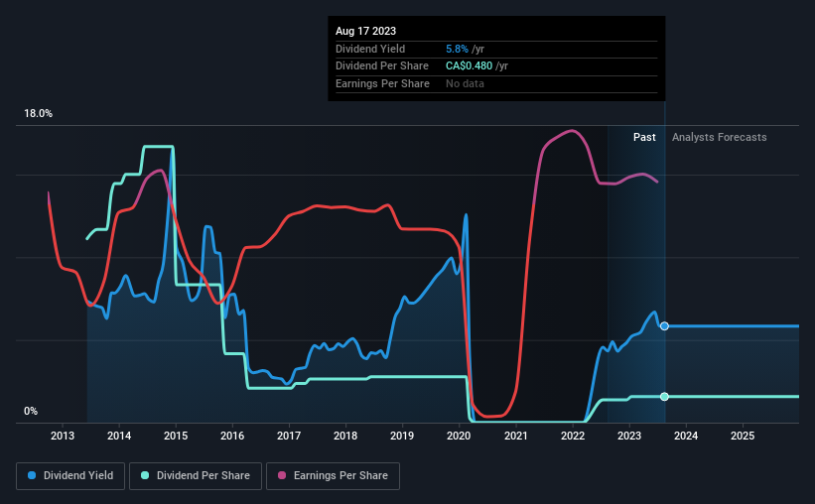Screen dimensions: 815x504
Task: Click the pink Earnings Per Share legend dot
Action: pyautogui.click(x=282, y=475)
